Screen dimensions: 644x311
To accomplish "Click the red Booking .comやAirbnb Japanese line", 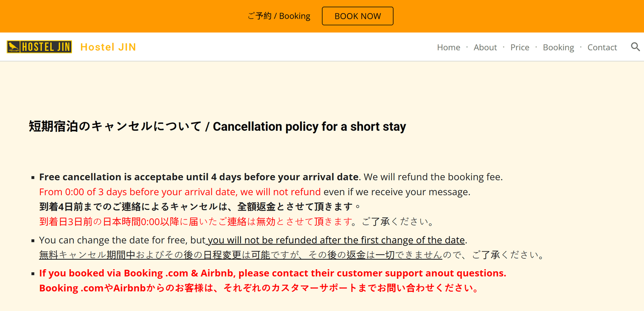I will pyautogui.click(x=259, y=288).
